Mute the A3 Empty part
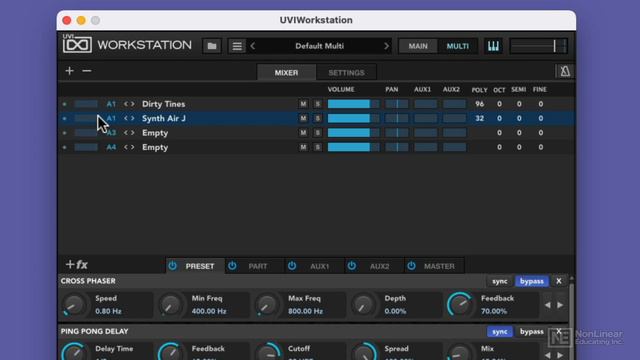This screenshot has height=360, width=640. [303, 133]
